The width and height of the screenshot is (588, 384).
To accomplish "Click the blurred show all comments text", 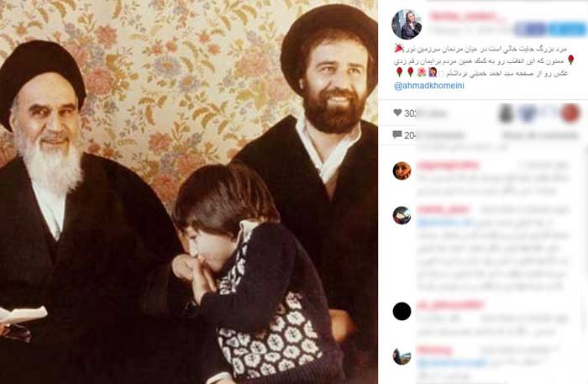I will tap(540, 135).
